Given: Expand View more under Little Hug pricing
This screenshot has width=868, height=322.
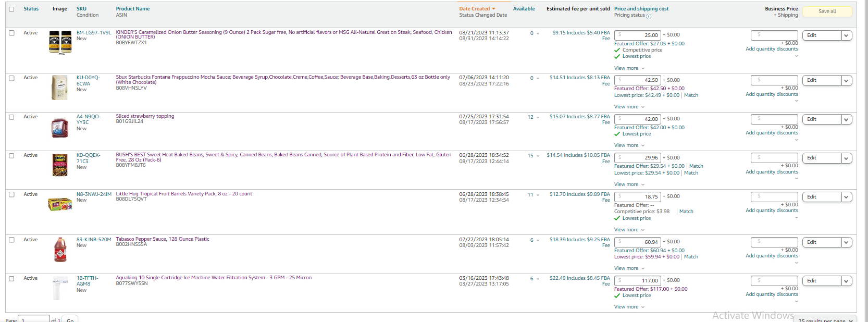Looking at the screenshot, I should tap(629, 230).
